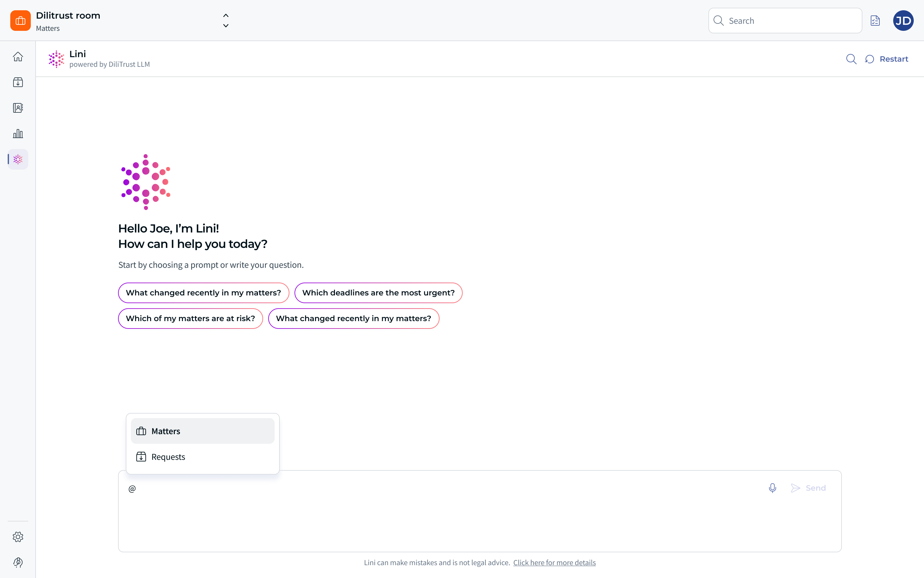
Task: Select the Lini assistant sidebar icon
Action: (18, 159)
